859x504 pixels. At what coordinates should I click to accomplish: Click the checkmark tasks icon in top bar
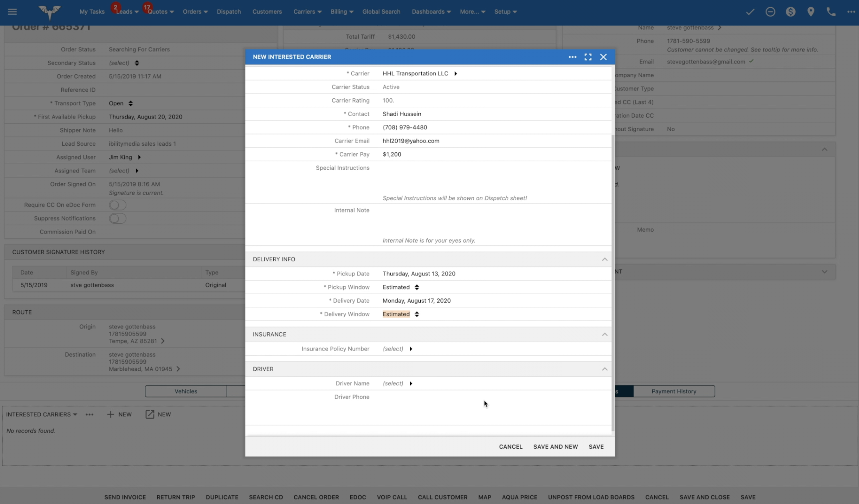point(750,12)
